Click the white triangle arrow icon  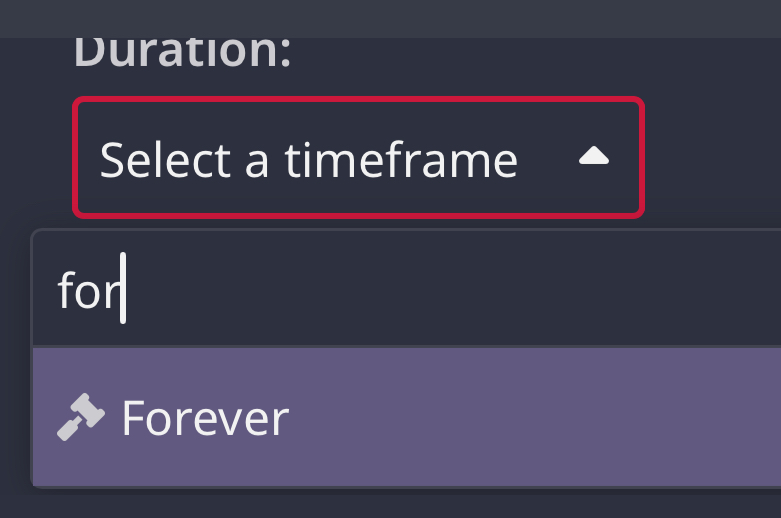pos(594,156)
